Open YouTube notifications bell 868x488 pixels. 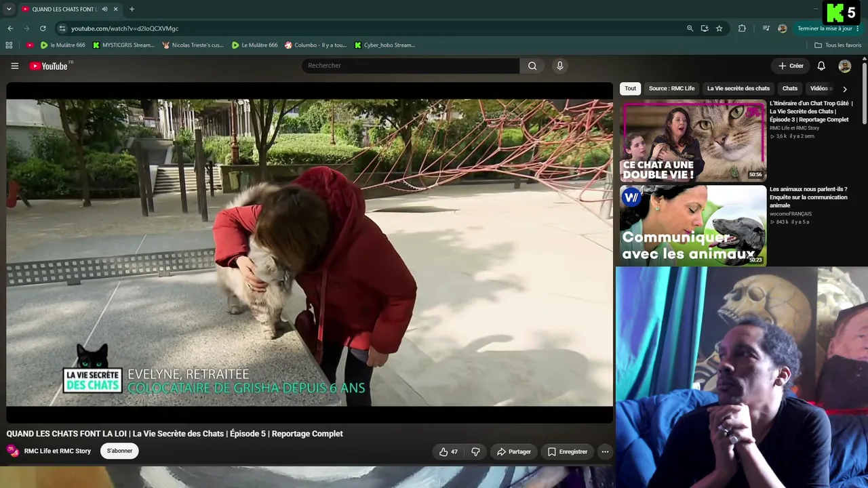[821, 66]
